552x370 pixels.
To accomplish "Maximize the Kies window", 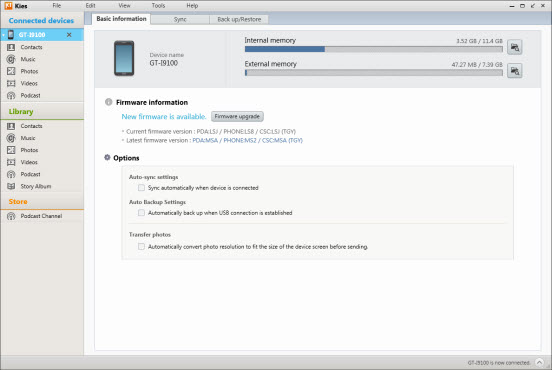I will tap(522, 6).
